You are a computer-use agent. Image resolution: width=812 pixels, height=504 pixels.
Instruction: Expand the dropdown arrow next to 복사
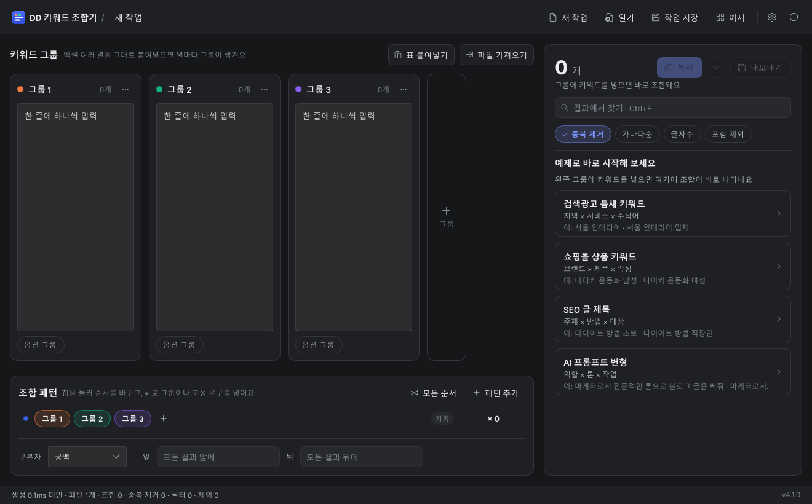pyautogui.click(x=716, y=68)
